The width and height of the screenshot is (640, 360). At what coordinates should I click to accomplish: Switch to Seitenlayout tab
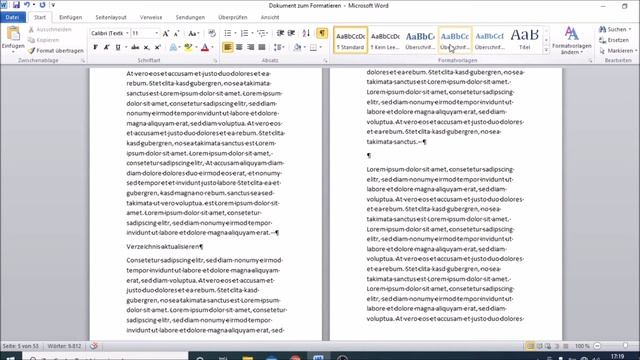click(x=111, y=17)
